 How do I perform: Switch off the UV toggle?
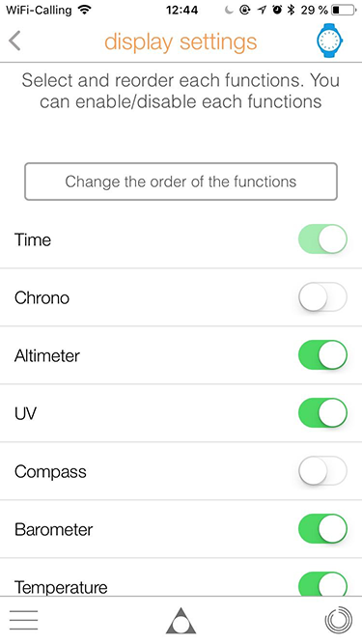pyautogui.click(x=322, y=413)
